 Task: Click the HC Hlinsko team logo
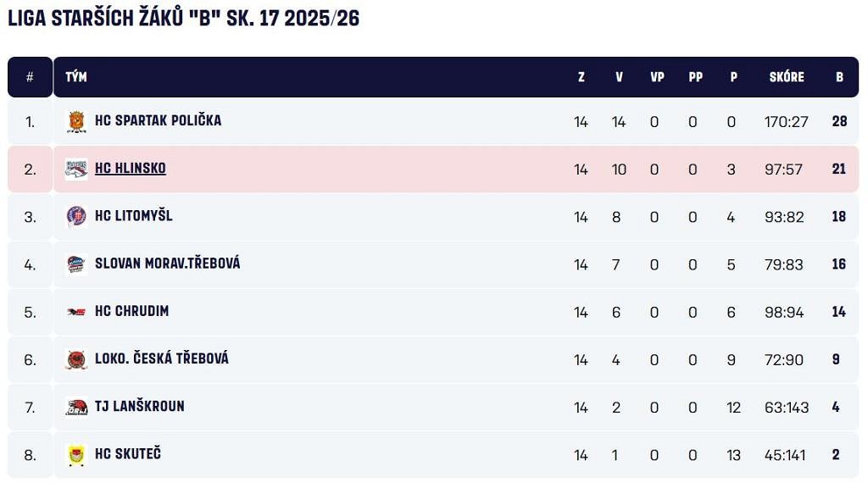click(76, 169)
